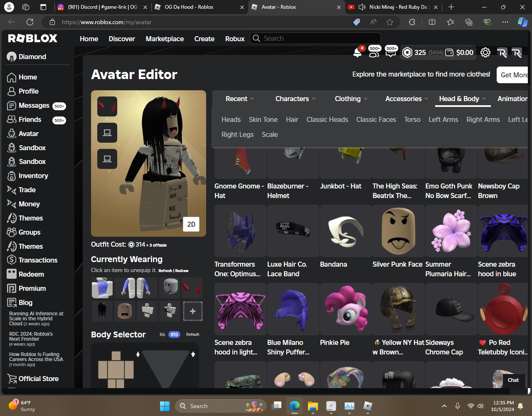Open the settings gear icon

485,52
